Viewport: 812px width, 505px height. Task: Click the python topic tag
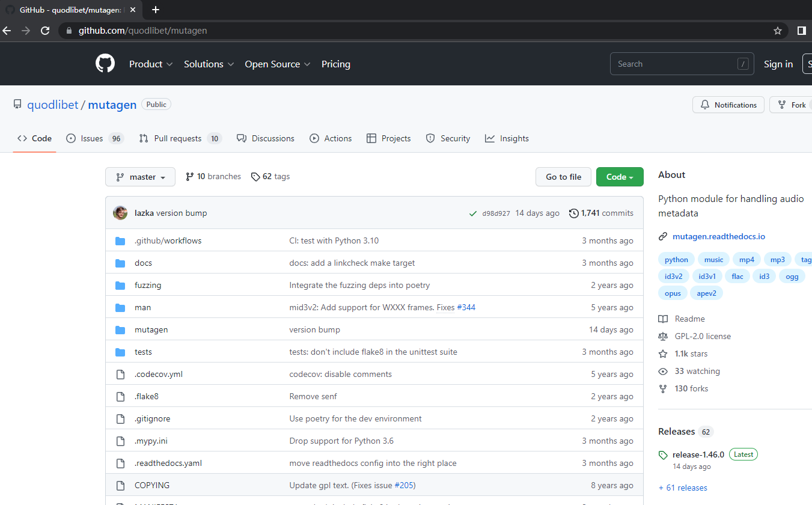click(x=676, y=260)
